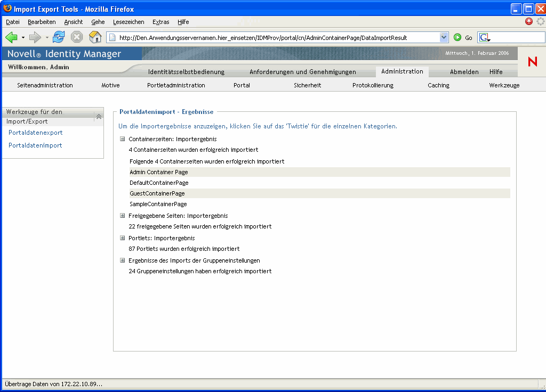Click status bar text 'Übertrage Daten von'
This screenshot has width=546, height=392.
click(x=54, y=384)
